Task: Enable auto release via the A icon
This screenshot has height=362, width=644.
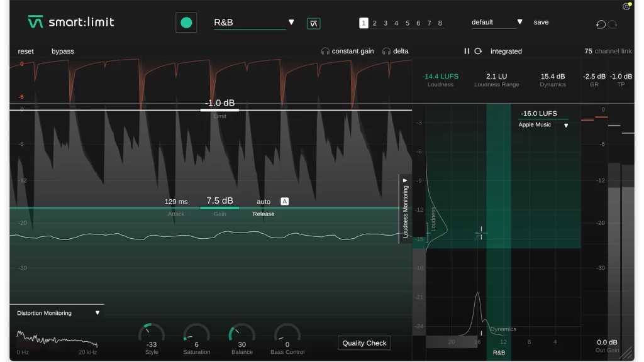Action: (x=284, y=201)
